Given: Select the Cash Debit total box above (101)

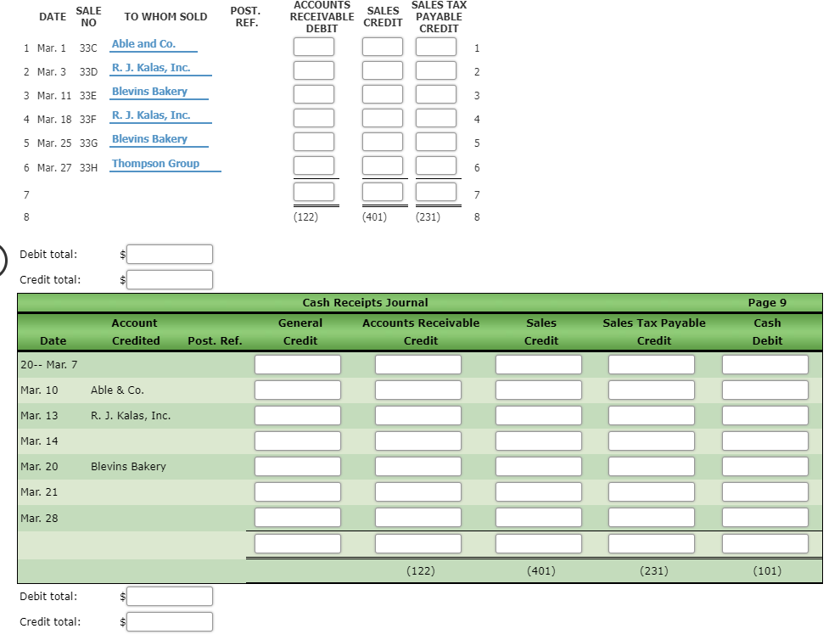Looking at the screenshot, I should tap(764, 542).
